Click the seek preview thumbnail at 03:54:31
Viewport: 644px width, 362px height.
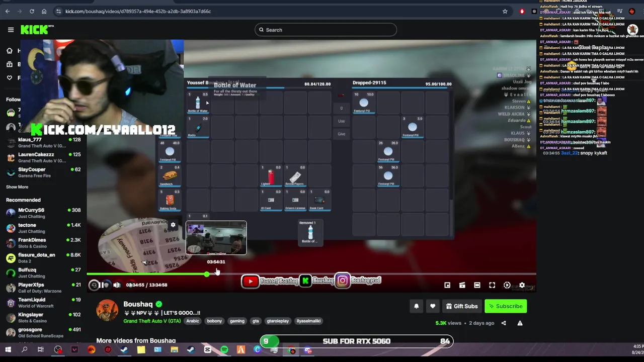click(216, 238)
